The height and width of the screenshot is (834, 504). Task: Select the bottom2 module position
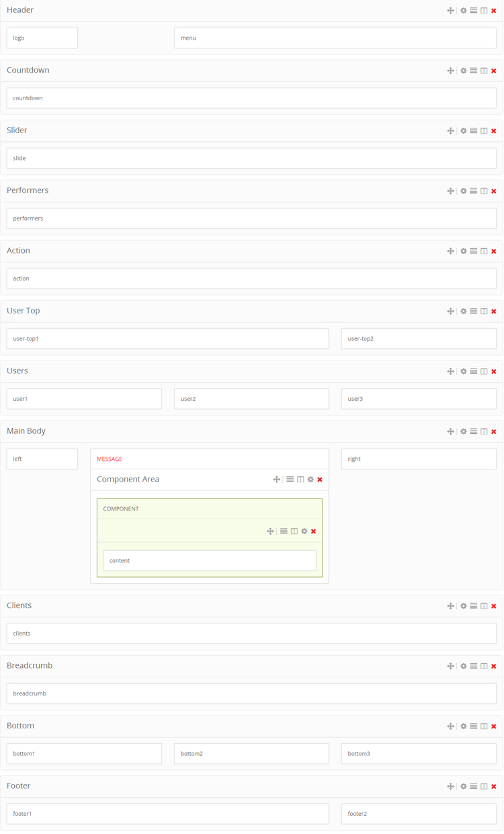coord(251,754)
